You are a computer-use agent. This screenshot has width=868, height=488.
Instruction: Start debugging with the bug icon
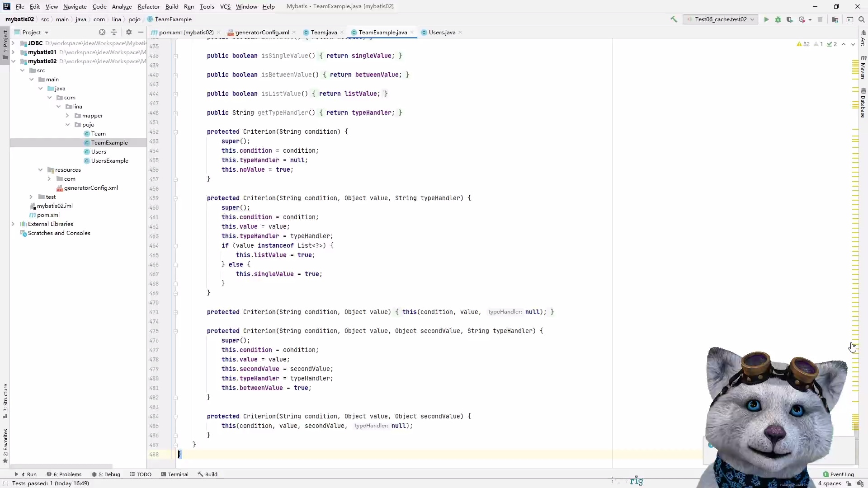point(778,19)
